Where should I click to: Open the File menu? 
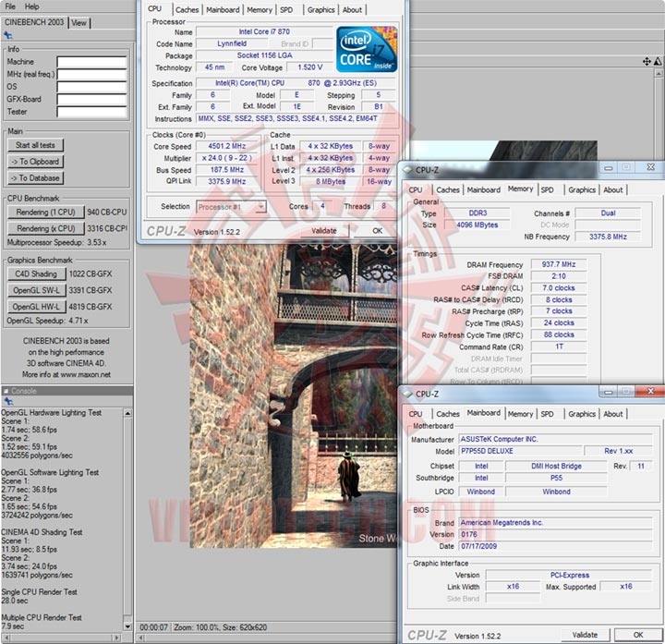tap(10, 6)
